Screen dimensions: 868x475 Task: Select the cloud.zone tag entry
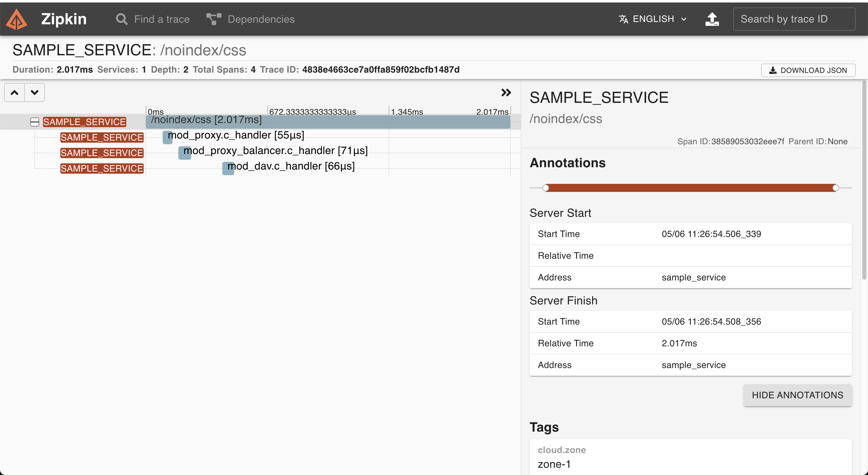(691, 457)
